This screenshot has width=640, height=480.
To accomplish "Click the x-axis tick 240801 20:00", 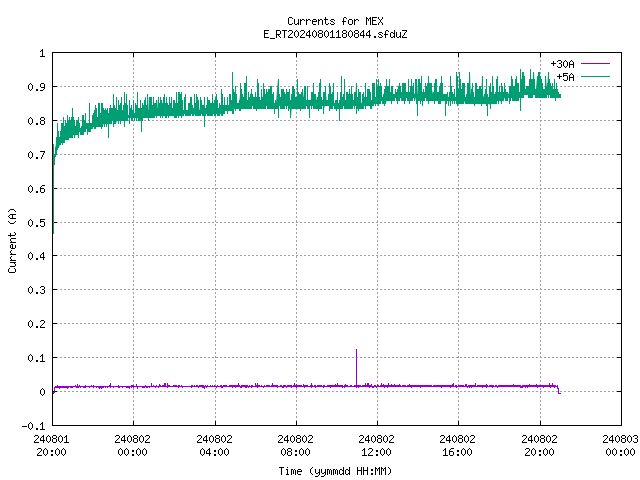I will coord(51,445).
